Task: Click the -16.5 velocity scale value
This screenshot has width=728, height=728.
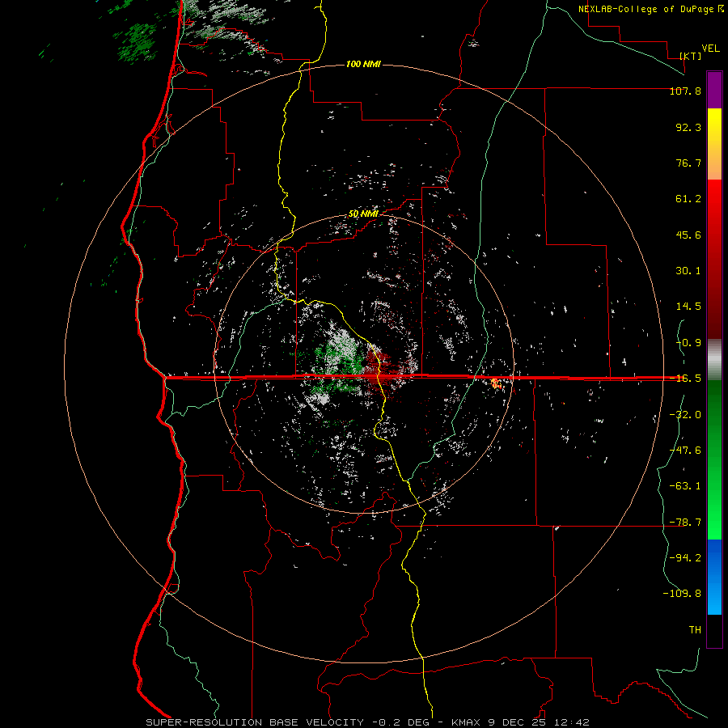Action: 685,379
